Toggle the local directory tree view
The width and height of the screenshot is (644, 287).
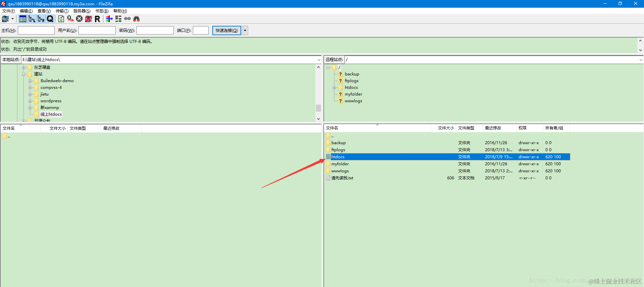32,19
